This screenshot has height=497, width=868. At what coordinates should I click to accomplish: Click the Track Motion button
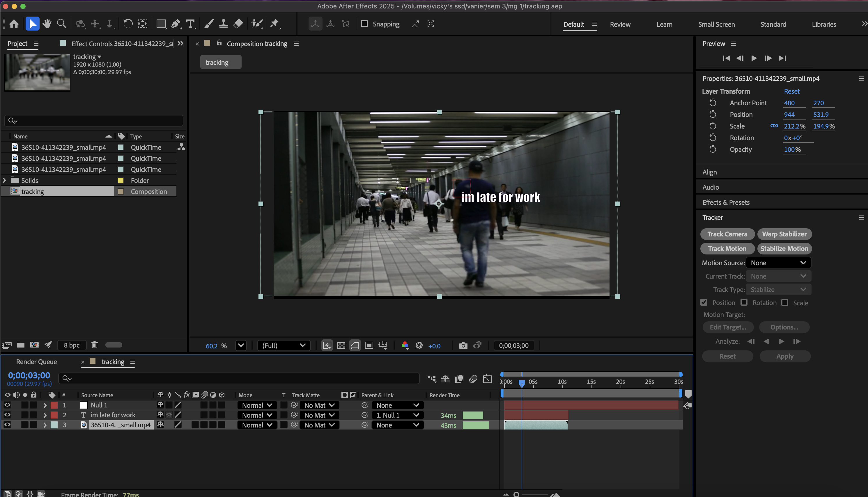point(727,248)
